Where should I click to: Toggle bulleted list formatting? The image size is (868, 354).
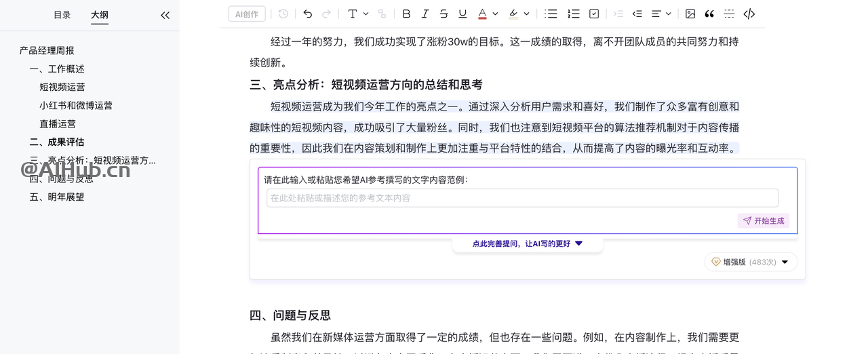coord(551,14)
